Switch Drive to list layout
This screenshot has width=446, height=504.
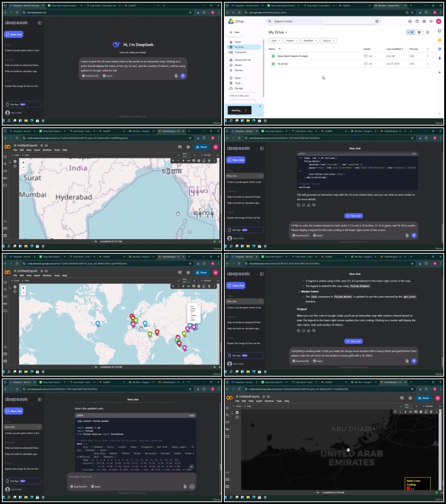pyautogui.click(x=410, y=32)
